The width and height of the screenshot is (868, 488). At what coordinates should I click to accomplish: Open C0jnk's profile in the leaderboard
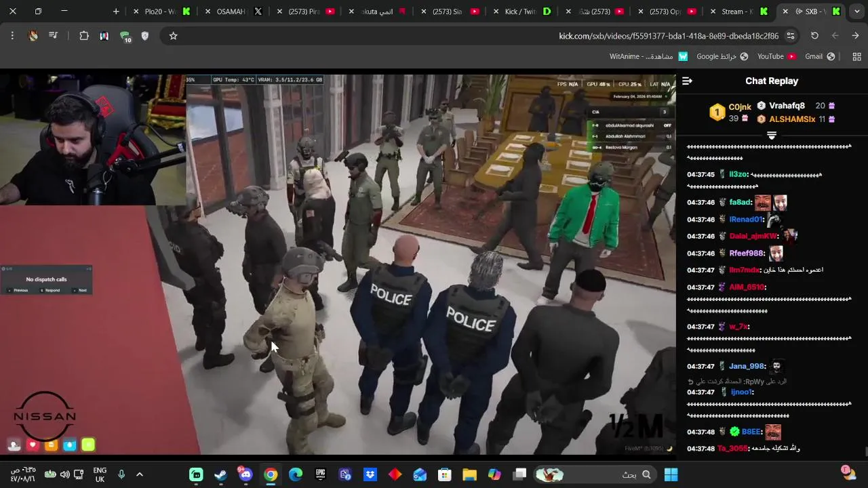[x=739, y=107]
